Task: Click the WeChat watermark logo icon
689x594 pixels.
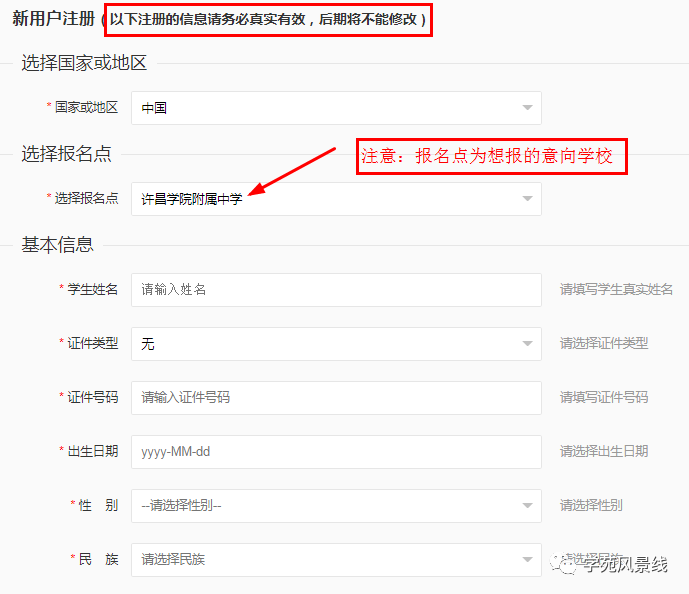Action: tap(567, 565)
